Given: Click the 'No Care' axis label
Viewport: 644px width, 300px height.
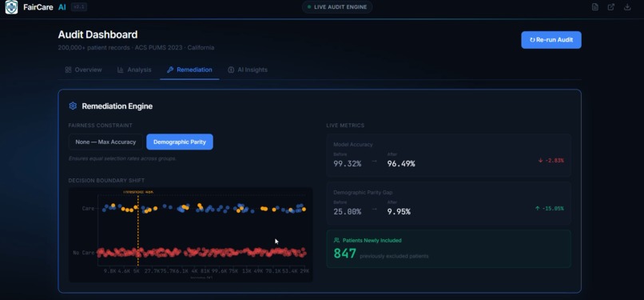Looking at the screenshot, I should click(x=84, y=253).
